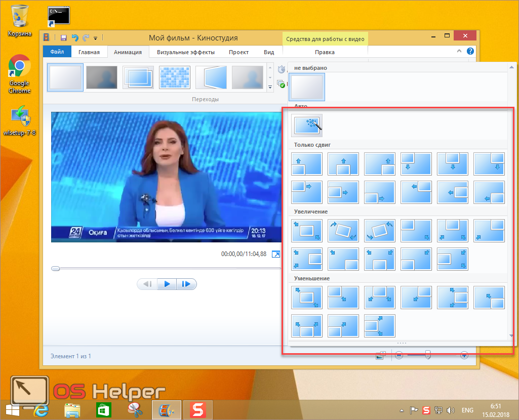Screen dimensions: 519x420
Task: Collapse the ribbon using the chevron
Action: (x=460, y=52)
